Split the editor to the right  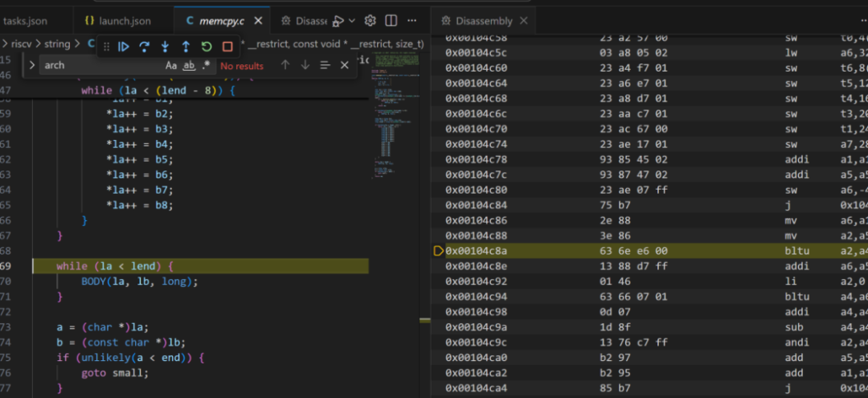click(391, 21)
